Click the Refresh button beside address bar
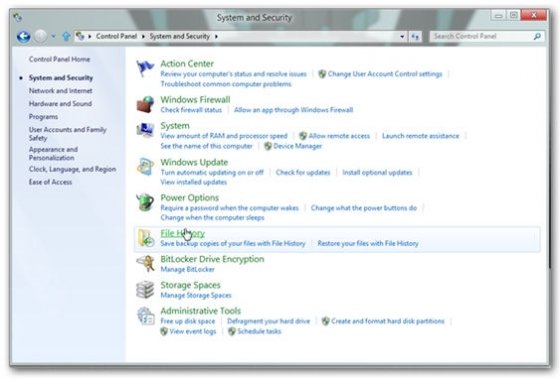 point(415,36)
